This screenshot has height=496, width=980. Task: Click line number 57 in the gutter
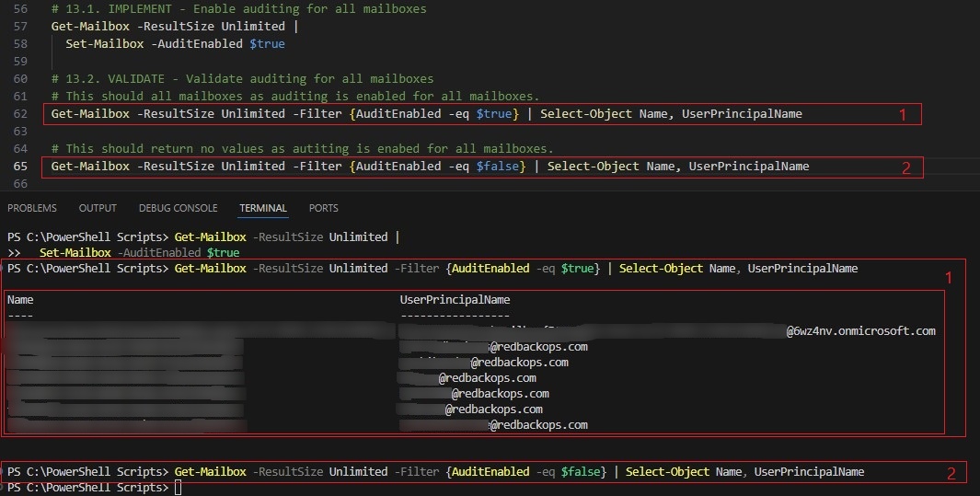[20, 27]
